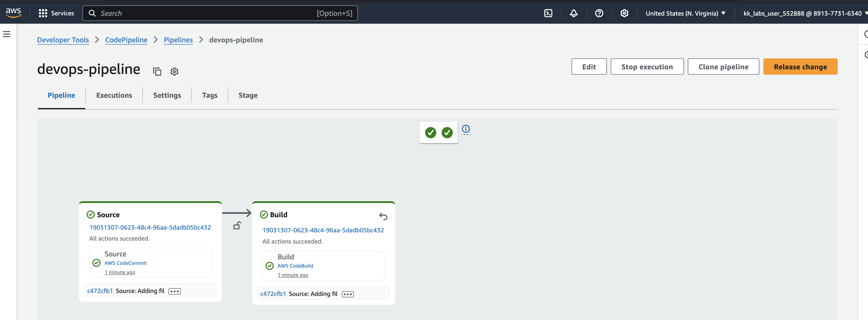Click the help question mark icon
868x320 pixels.
point(599,13)
